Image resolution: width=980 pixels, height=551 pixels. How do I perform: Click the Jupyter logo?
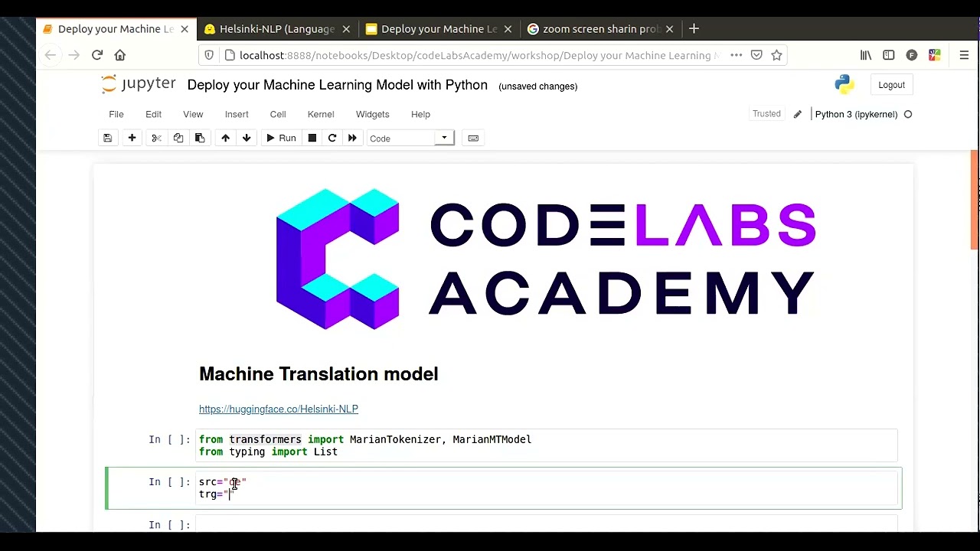139,84
